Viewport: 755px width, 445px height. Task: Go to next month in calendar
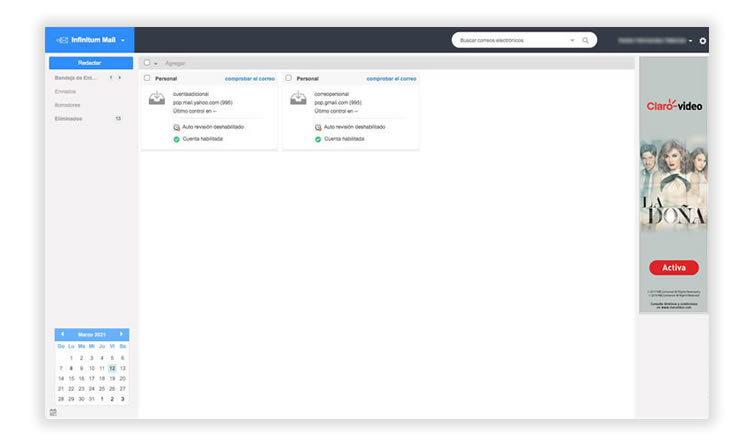point(121,334)
